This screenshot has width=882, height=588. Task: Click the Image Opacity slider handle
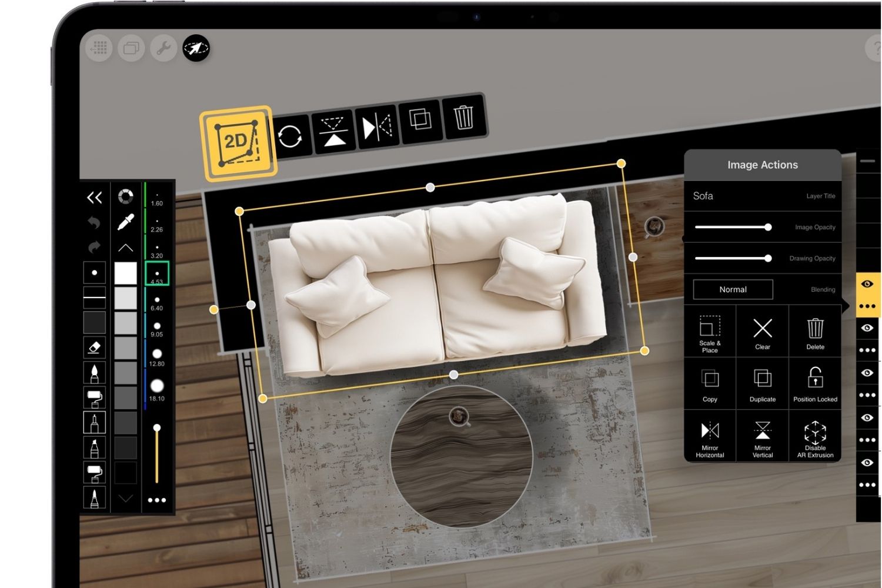768,227
